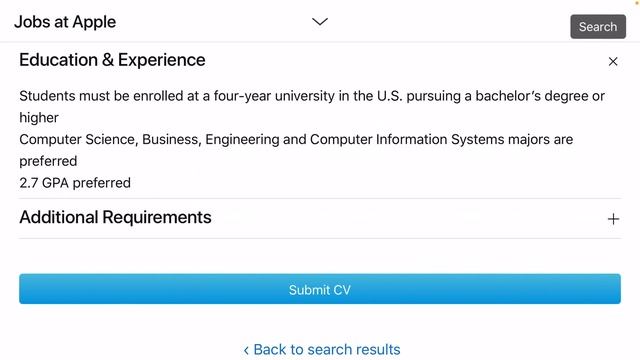Click the 2.7 GPA preferred text
This screenshot has height=360, width=640.
point(75,183)
